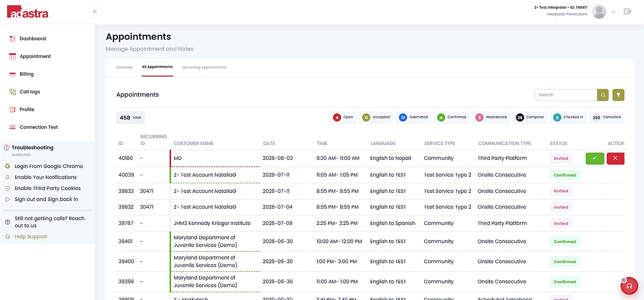644x300 pixels.
Task: Click the Billing card icon
Action: pyautogui.click(x=12, y=74)
